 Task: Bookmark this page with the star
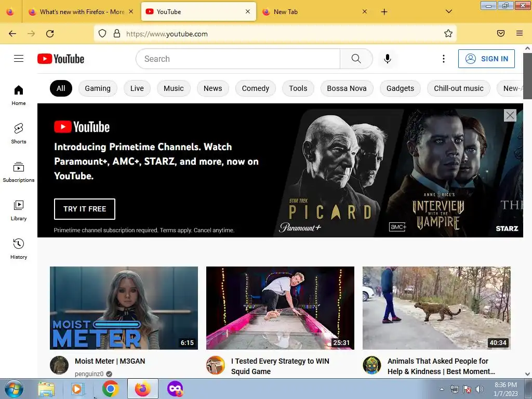tap(448, 33)
